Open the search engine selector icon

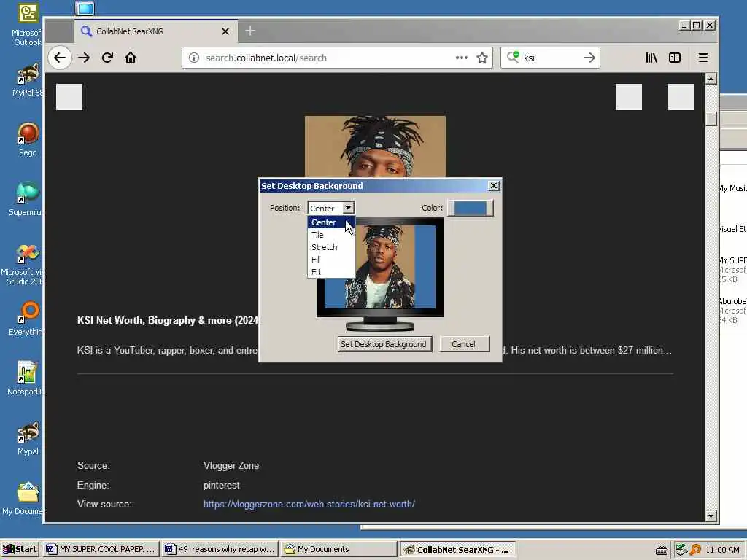(x=513, y=57)
